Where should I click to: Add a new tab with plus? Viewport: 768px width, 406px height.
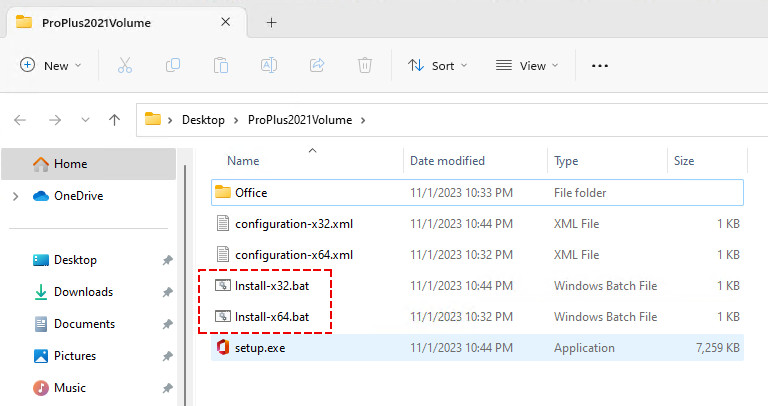271,23
